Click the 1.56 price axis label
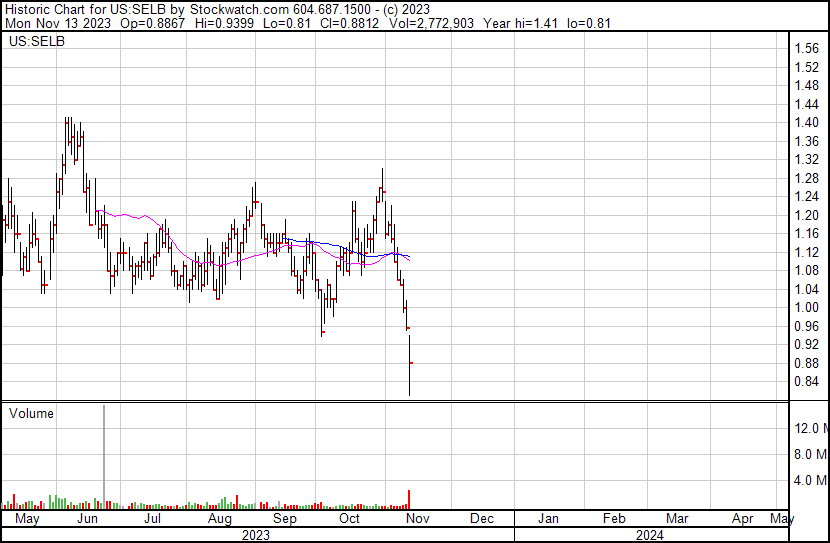Viewport: 830px width, 543px height. (x=807, y=48)
